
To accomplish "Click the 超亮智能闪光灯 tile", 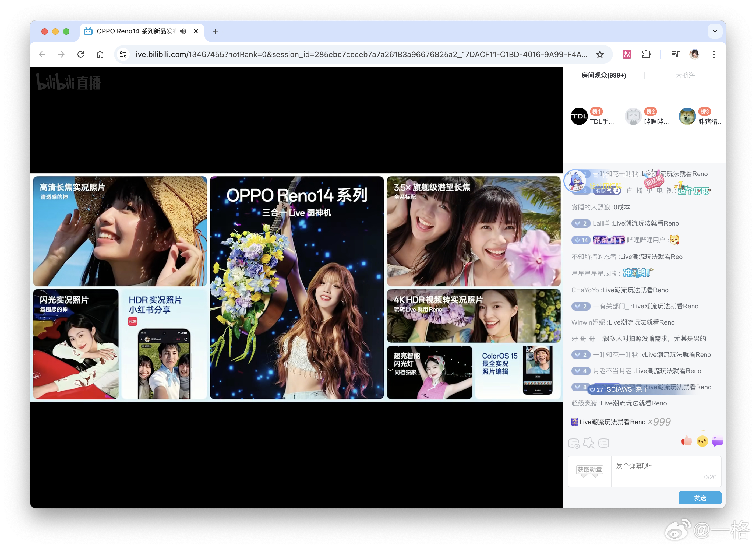I will tap(429, 372).
